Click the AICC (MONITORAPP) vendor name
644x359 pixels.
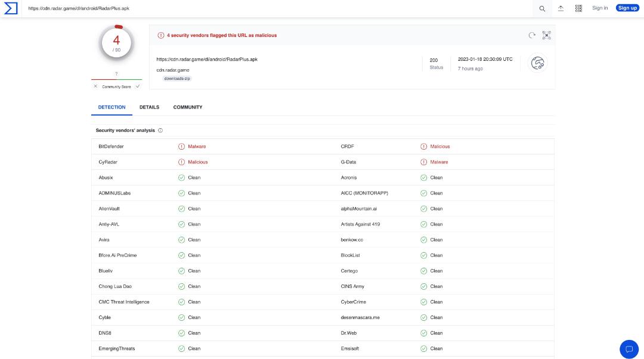[364, 193]
